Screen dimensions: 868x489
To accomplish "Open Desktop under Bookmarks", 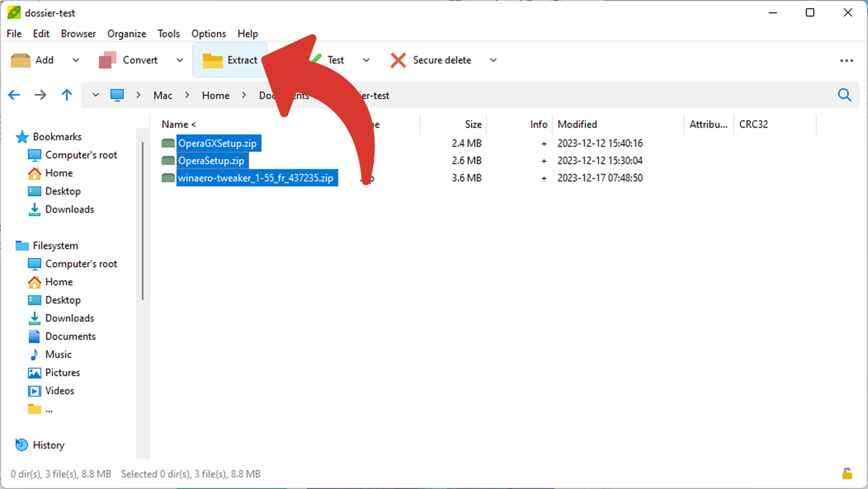I will coord(54,191).
